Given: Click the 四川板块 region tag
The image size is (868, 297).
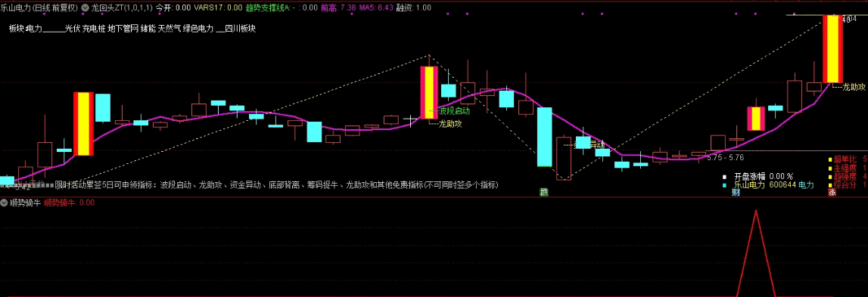Looking at the screenshot, I should click(x=240, y=29).
